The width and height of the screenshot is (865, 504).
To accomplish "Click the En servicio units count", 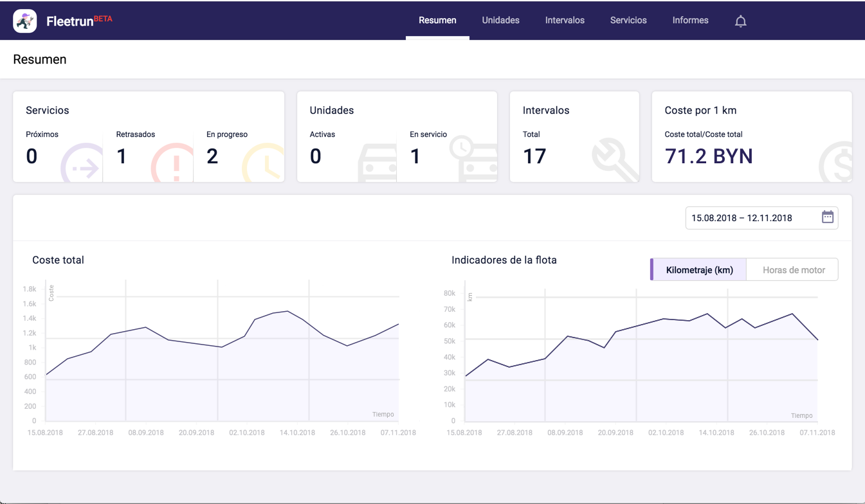I will (415, 156).
